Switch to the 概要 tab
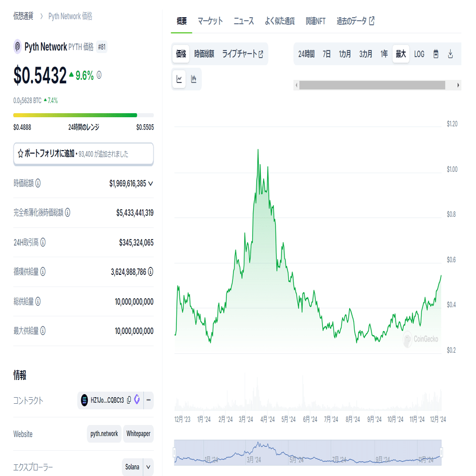This screenshot has width=476, height=476. [x=181, y=21]
